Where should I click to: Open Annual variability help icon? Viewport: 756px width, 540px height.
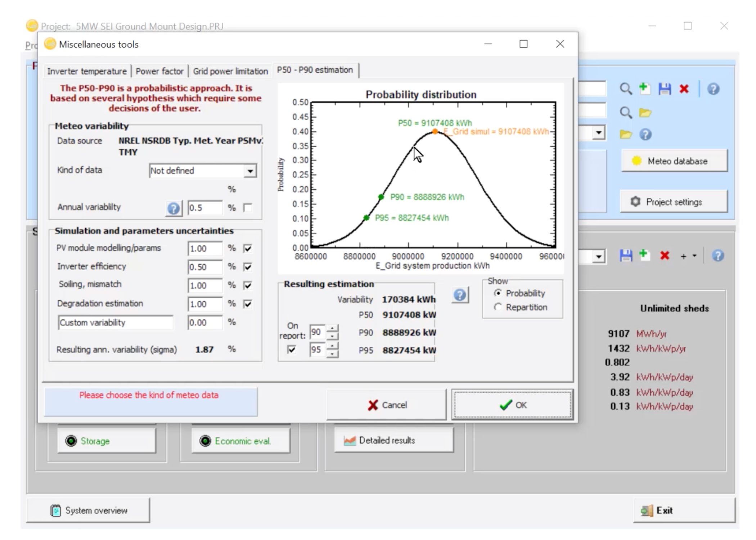(174, 208)
